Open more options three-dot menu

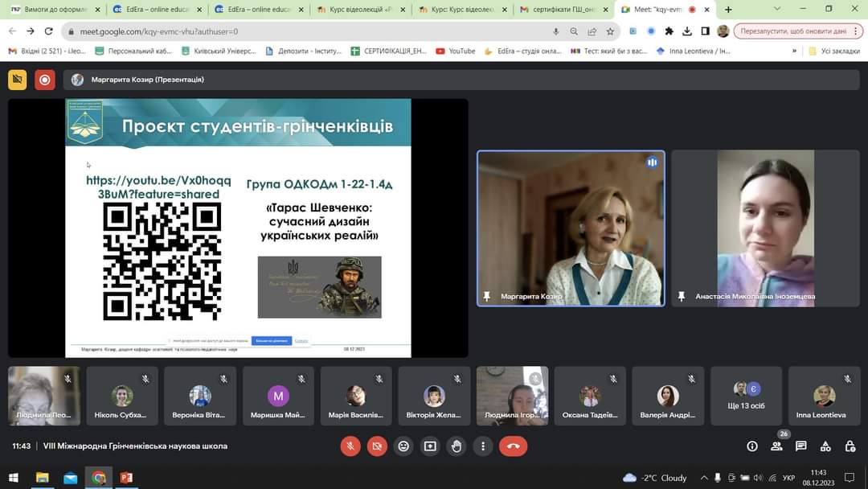click(x=483, y=446)
